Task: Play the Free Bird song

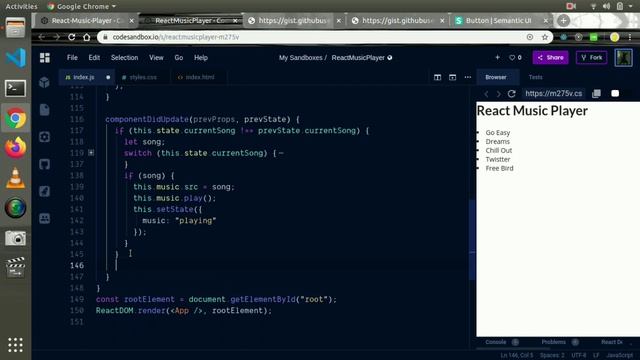Action: (x=500, y=168)
